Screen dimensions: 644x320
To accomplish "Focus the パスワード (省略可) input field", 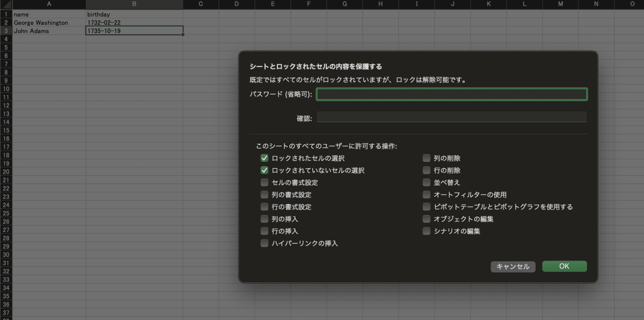I will (452, 94).
